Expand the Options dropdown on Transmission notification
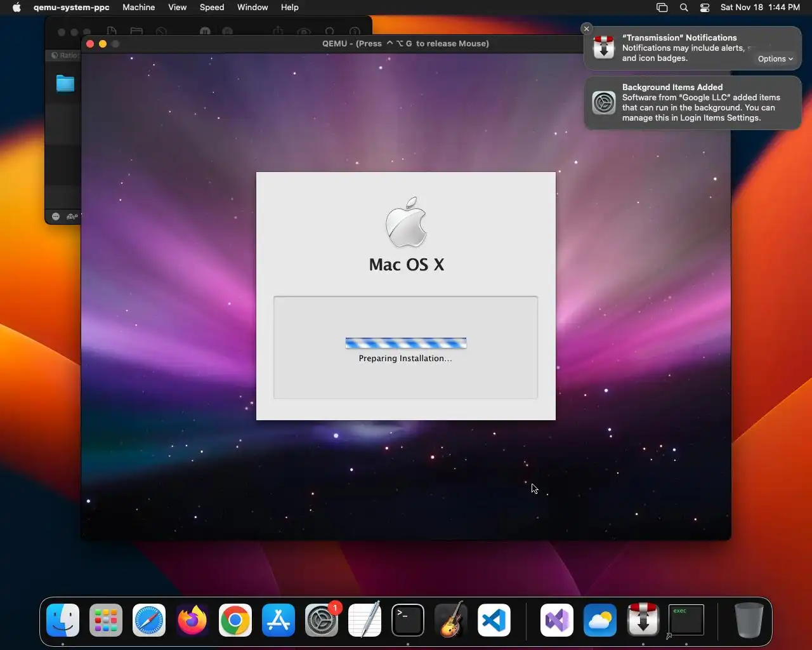This screenshot has height=650, width=812. 775,58
